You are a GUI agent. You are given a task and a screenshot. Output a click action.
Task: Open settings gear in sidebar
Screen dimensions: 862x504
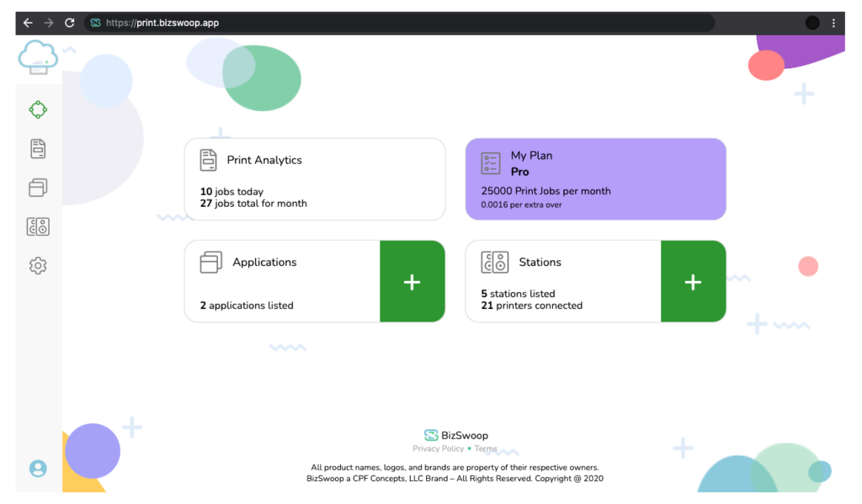pyautogui.click(x=38, y=266)
